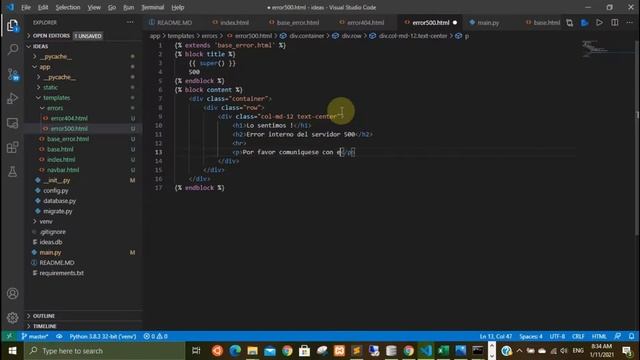This screenshot has width=640, height=360.
Task: Open config.py in file tree
Action: click(x=56, y=191)
